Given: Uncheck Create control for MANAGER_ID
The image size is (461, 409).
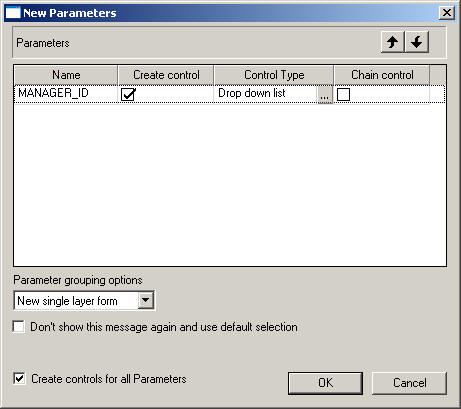Looking at the screenshot, I should tap(128, 94).
